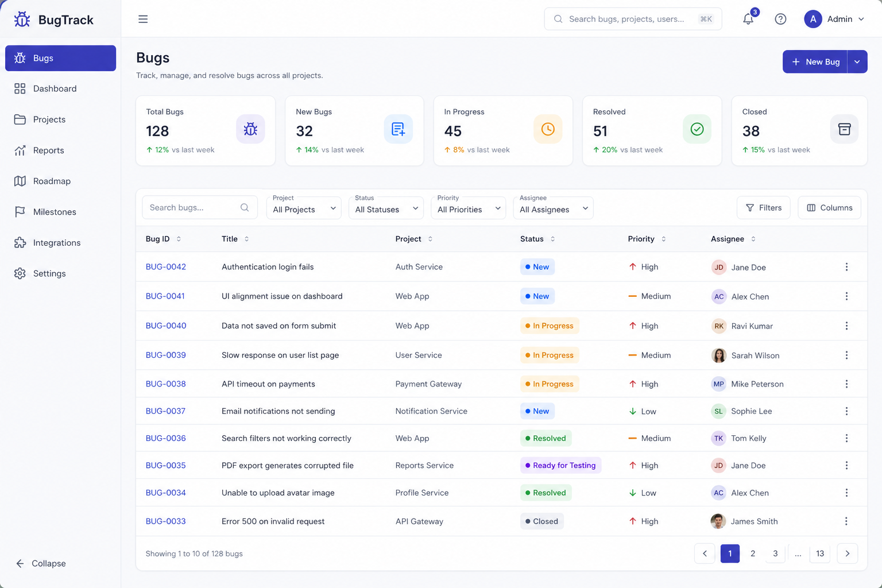
Task: Sort by Project column arrows
Action: (x=430, y=239)
